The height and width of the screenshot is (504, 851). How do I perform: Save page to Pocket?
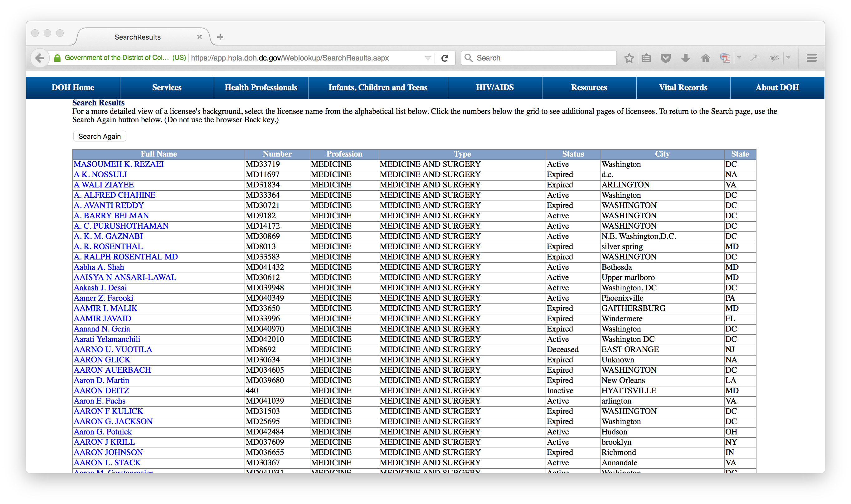[666, 58]
